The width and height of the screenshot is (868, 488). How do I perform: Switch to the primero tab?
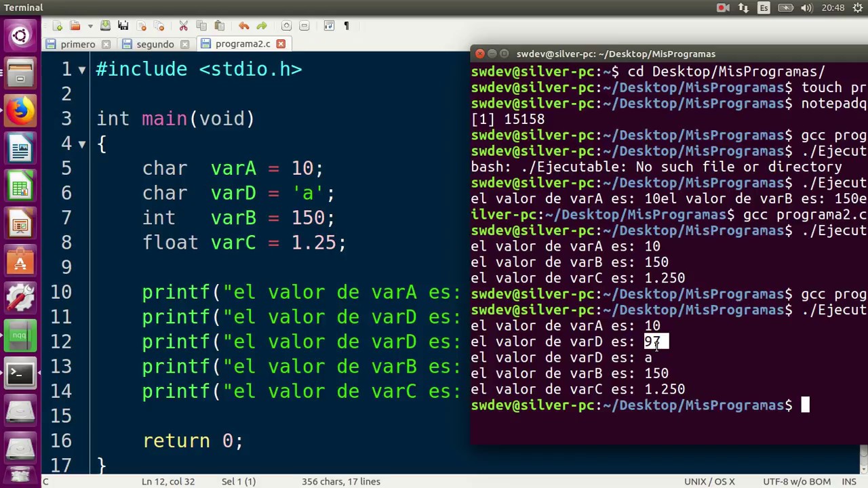pos(78,44)
